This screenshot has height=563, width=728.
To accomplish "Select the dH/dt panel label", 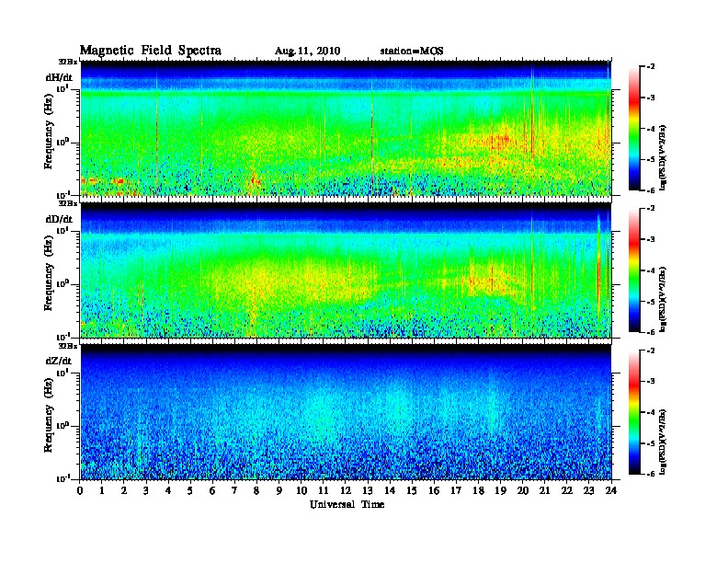I will 59,77.
